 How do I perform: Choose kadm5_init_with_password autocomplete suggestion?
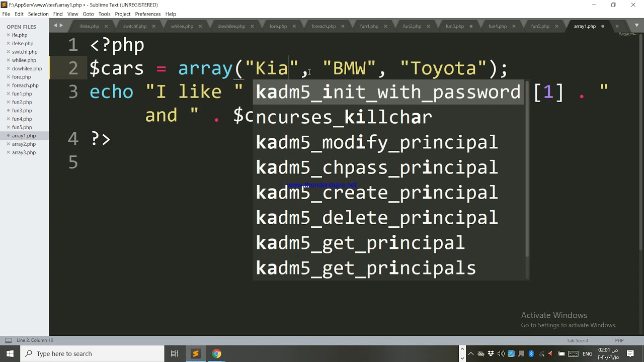tap(388, 92)
